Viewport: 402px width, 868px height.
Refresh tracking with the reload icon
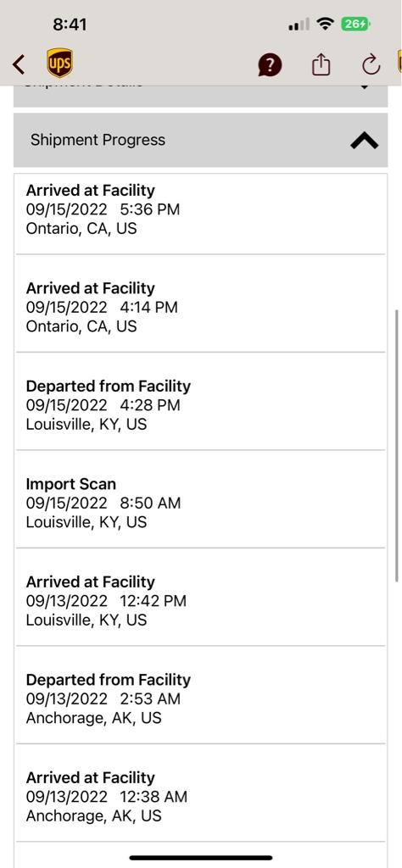[371, 64]
